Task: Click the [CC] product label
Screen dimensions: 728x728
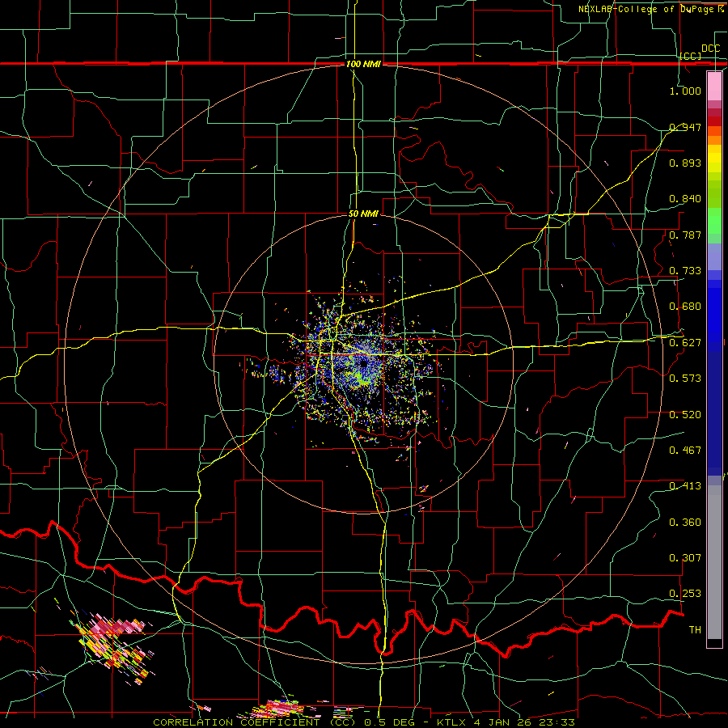Action: point(691,56)
